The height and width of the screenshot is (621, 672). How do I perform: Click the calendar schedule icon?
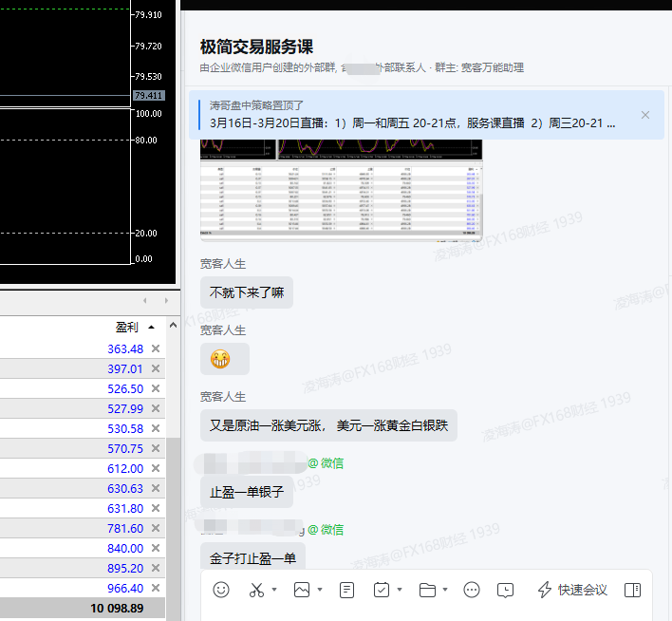(x=382, y=590)
